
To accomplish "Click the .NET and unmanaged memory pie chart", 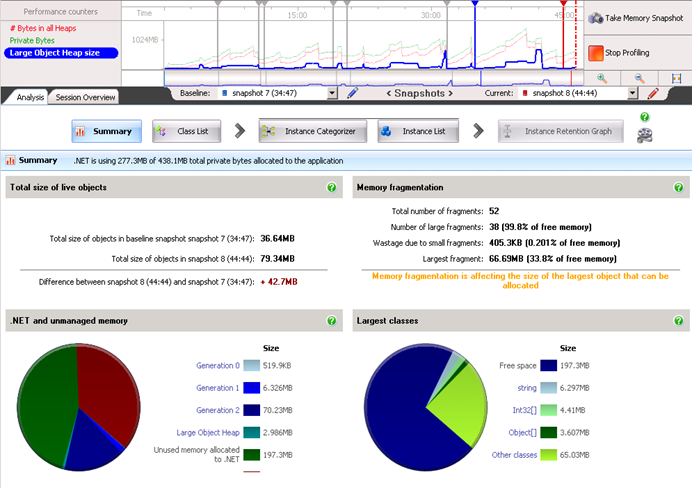I will click(x=79, y=407).
